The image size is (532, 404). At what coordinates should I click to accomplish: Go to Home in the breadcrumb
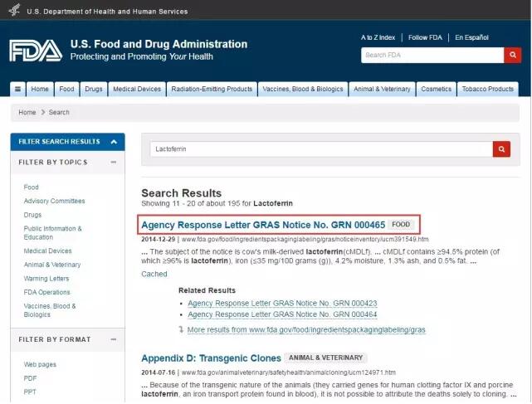coord(27,112)
